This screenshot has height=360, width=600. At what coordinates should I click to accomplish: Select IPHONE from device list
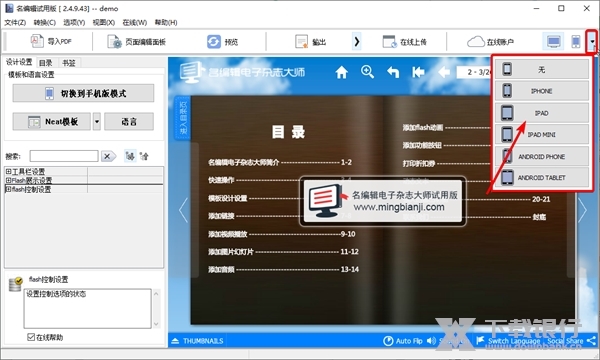541,91
